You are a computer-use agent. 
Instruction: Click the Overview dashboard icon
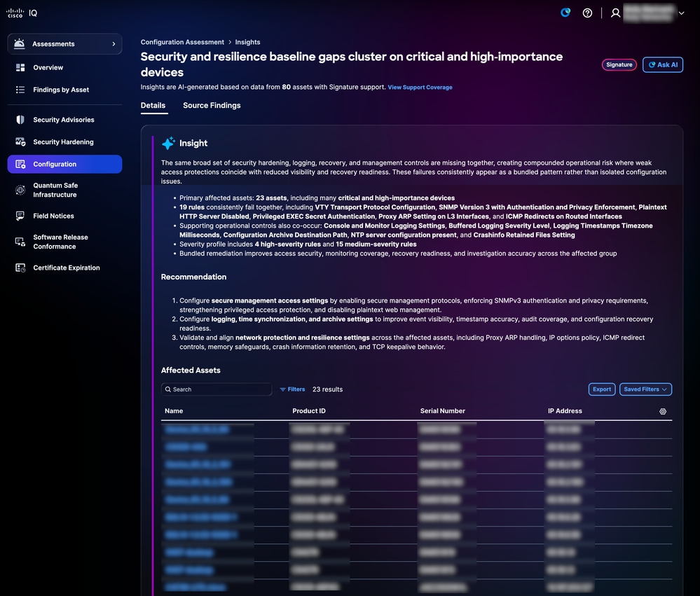tap(20, 67)
